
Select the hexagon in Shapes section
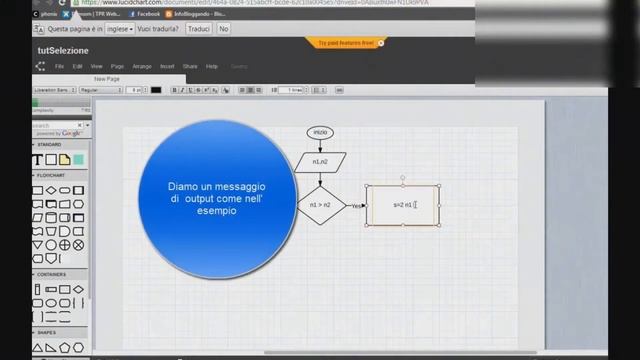[x=78, y=348]
